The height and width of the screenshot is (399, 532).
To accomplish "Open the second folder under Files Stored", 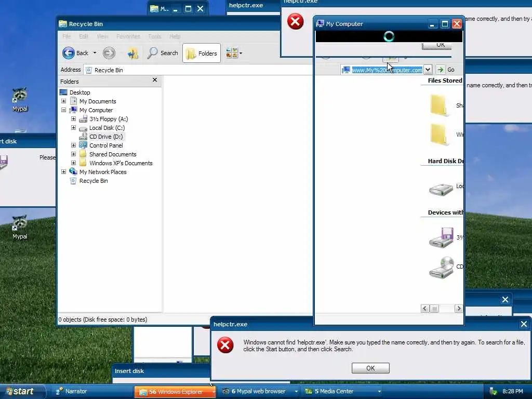I will pos(438,135).
